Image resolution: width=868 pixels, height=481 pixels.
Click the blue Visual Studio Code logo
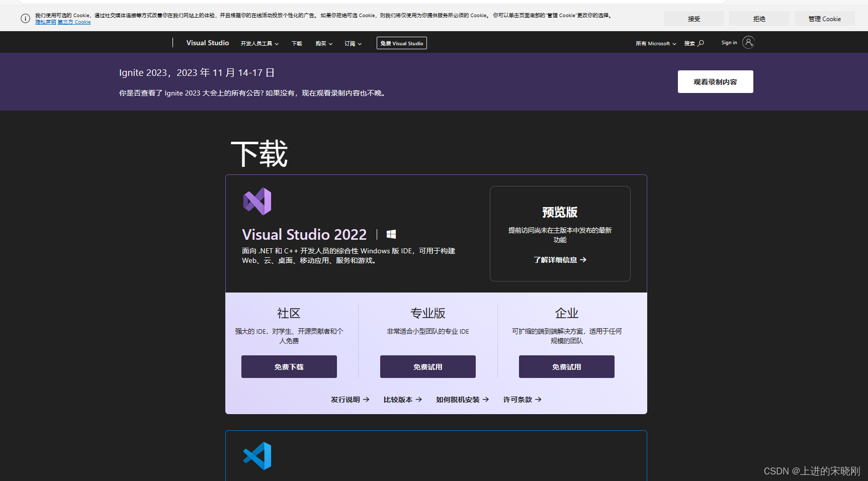(257, 456)
